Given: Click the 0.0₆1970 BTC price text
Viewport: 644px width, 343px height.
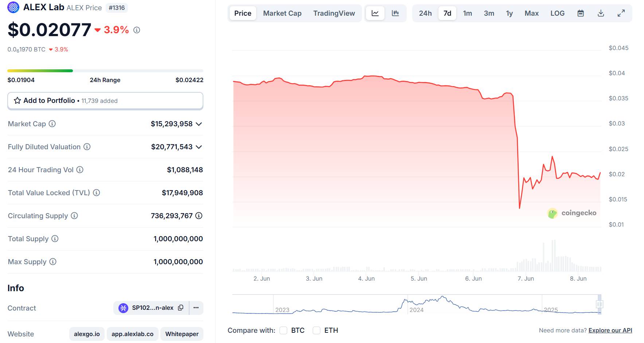Looking at the screenshot, I should tap(27, 50).
